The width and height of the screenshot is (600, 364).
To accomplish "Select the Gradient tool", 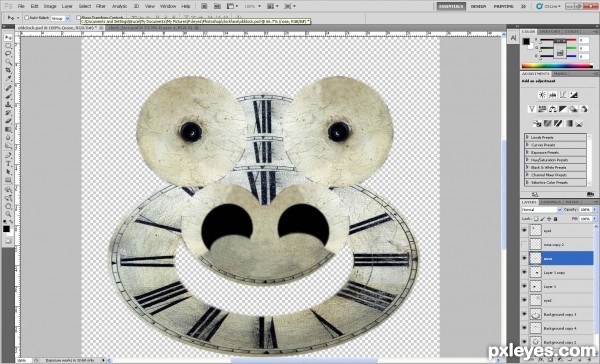I will (8, 130).
